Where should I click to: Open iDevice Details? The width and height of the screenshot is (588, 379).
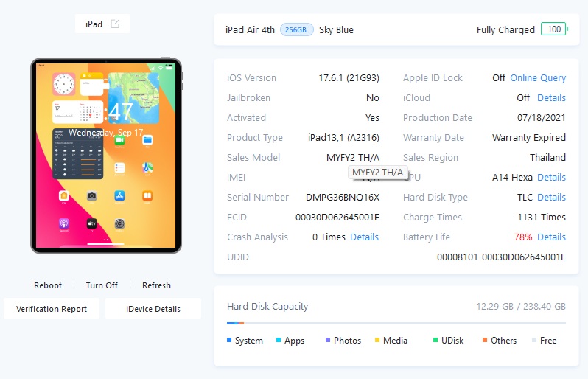coord(153,309)
